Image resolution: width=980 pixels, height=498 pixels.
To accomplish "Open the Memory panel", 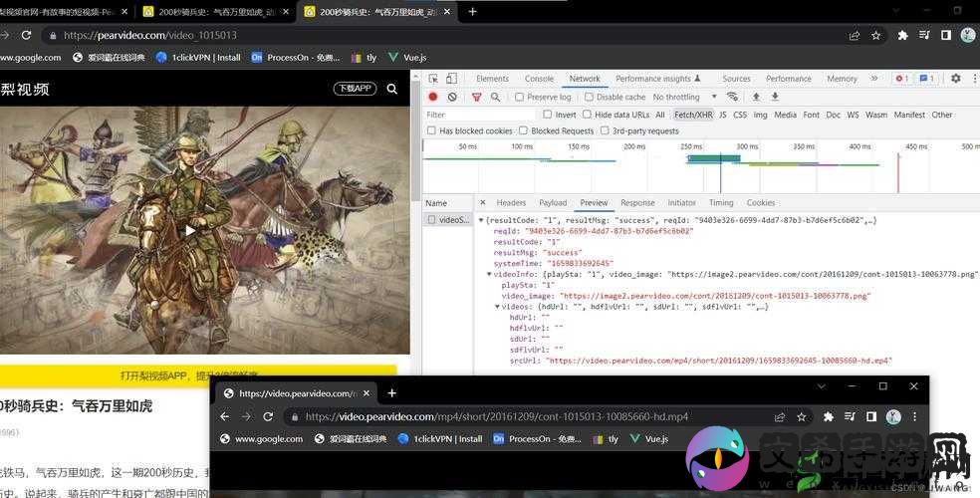I will (842, 79).
